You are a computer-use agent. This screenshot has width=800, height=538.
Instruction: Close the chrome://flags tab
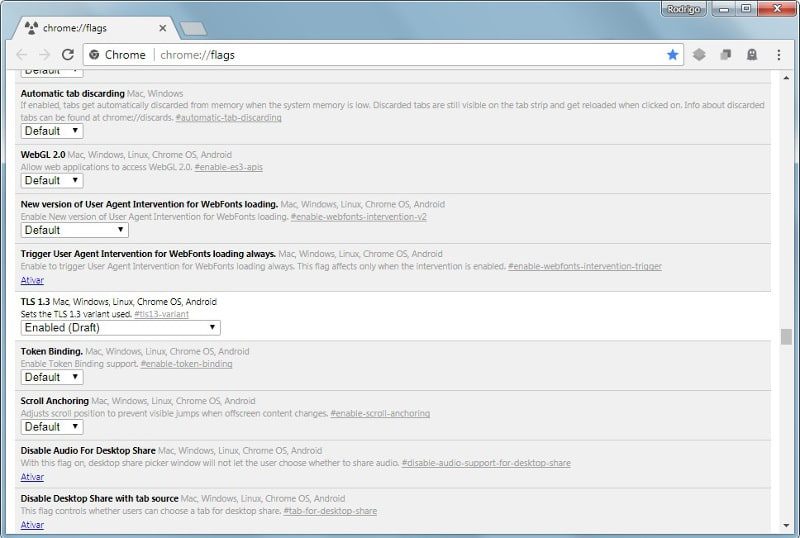tap(162, 28)
